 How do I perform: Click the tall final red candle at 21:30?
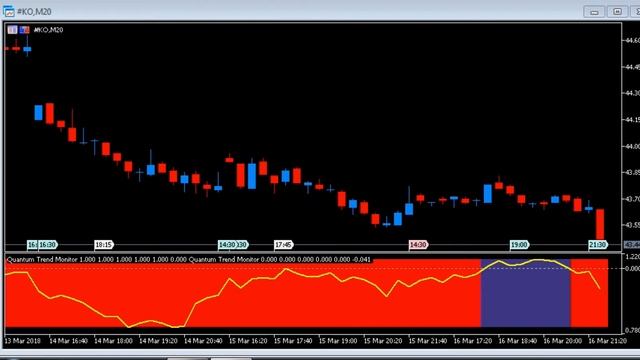pyautogui.click(x=600, y=224)
